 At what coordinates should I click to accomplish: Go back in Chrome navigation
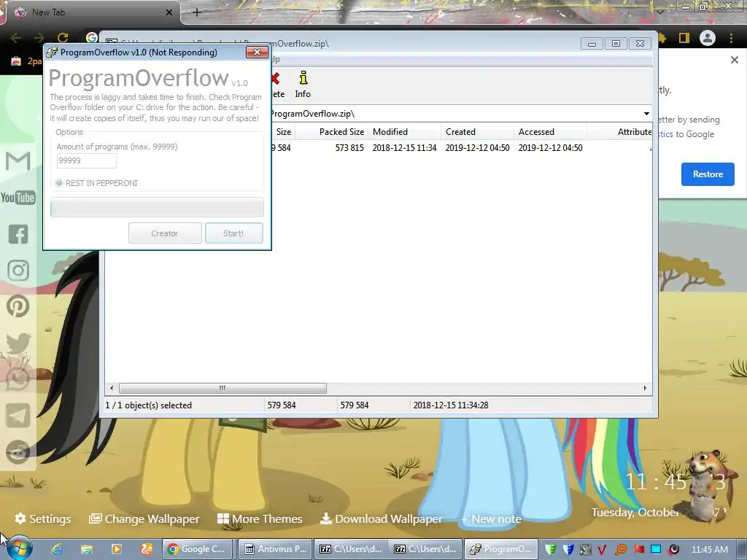(x=16, y=38)
